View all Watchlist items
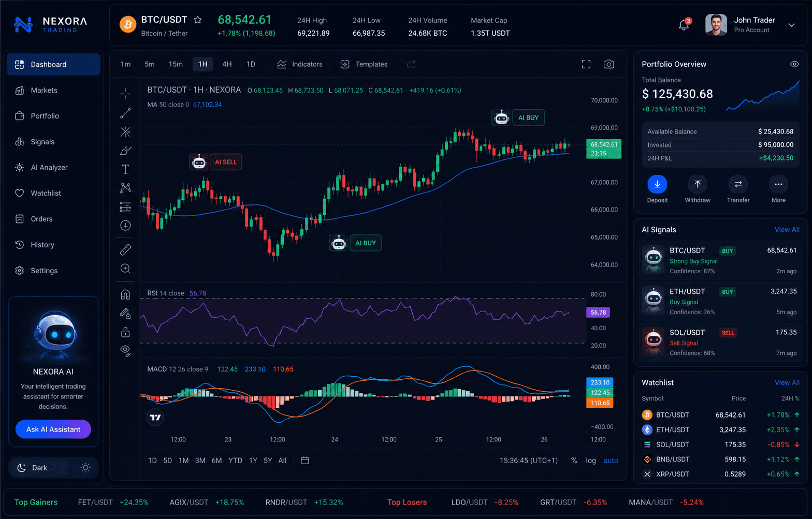Viewport: 812px width, 519px height. (787, 383)
